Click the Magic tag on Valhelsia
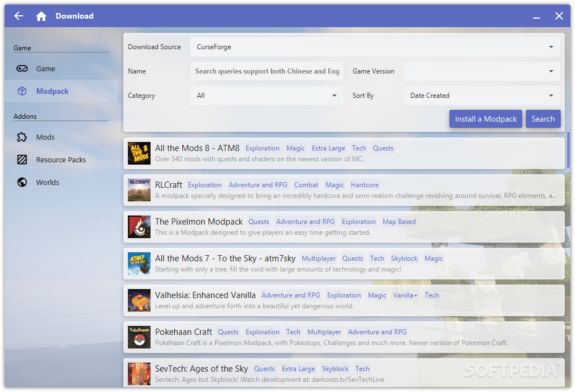Image resolution: width=575 pixels, height=392 pixels. point(377,295)
